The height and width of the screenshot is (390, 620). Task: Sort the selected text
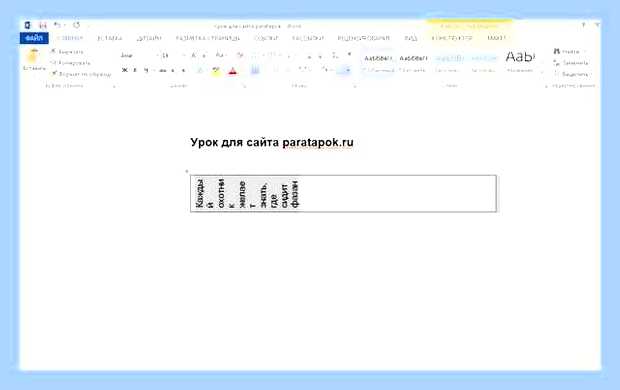click(x=335, y=55)
